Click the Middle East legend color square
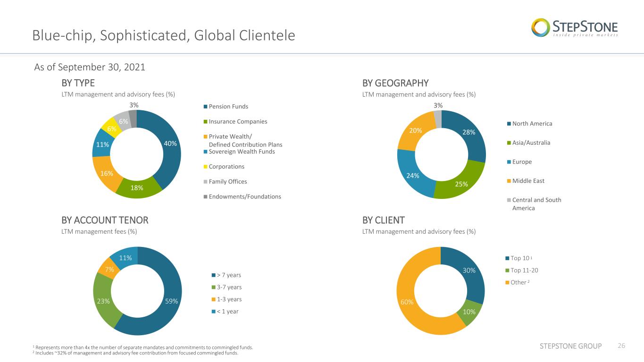This screenshot has width=644, height=362. (509, 181)
